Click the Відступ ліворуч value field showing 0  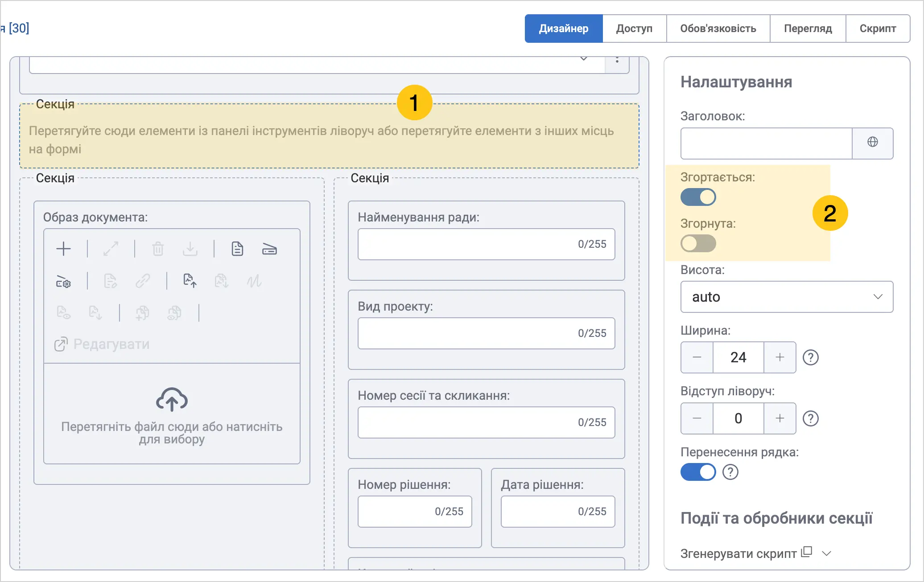[x=738, y=418]
